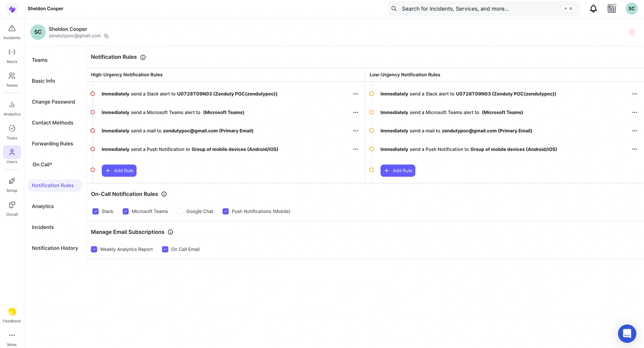Select Contact Methods in the settings menu
The width and height of the screenshot is (644, 348).
pyautogui.click(x=53, y=123)
